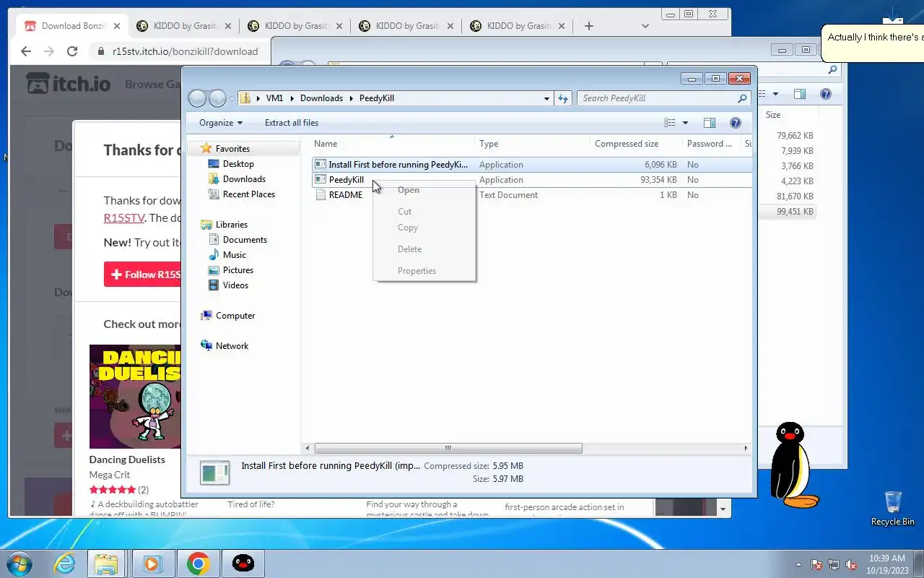Image resolution: width=924 pixels, height=578 pixels.
Task: Click the address bar refresh button in Explorer
Action: [x=563, y=98]
